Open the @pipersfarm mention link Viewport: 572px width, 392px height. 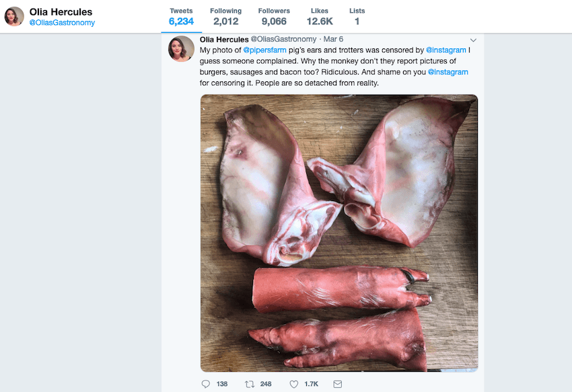[x=264, y=50]
